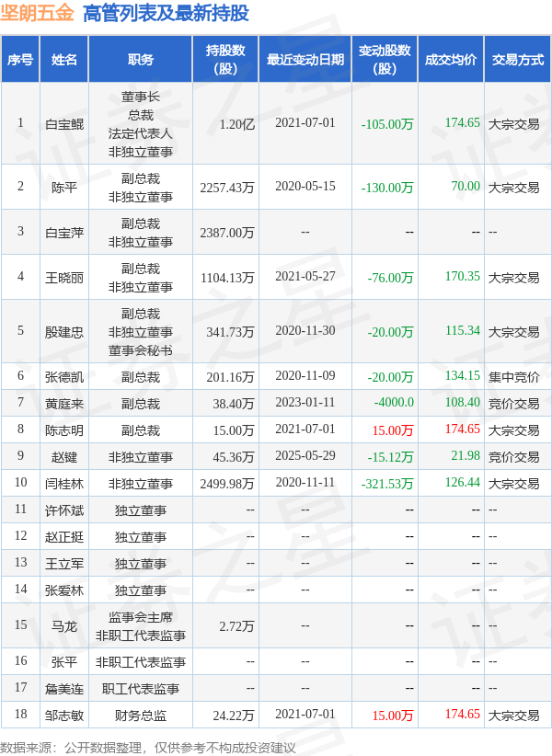Image resolution: width=552 pixels, height=756 pixels.
Task: Click the name 王立军
Action: 64,564
